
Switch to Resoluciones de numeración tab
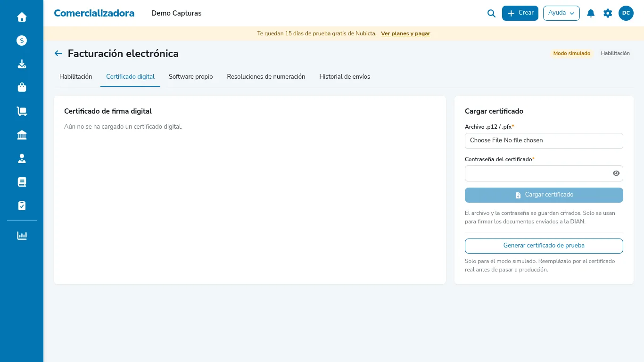pos(266,77)
